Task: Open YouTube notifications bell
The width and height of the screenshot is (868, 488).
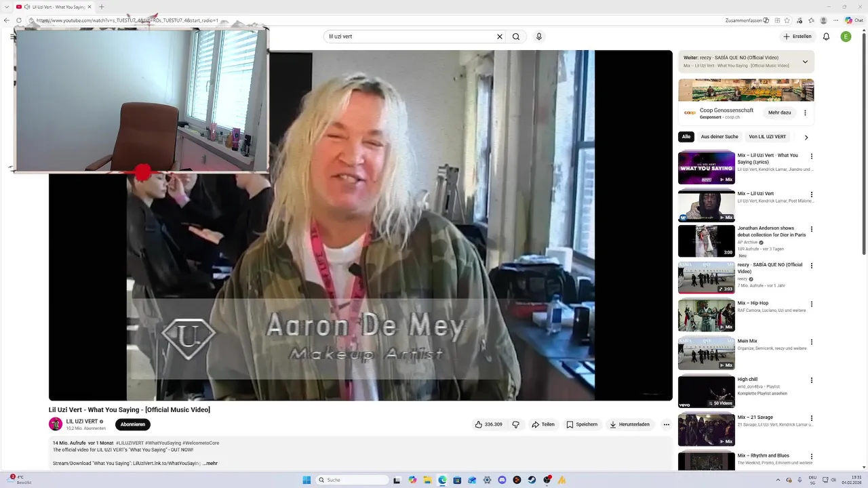Action: (826, 37)
